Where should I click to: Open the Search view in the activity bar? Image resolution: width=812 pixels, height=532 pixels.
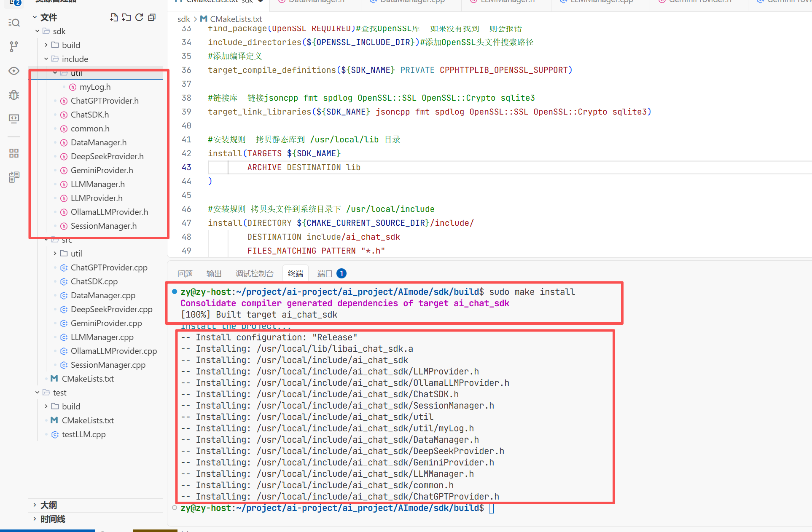[14, 23]
